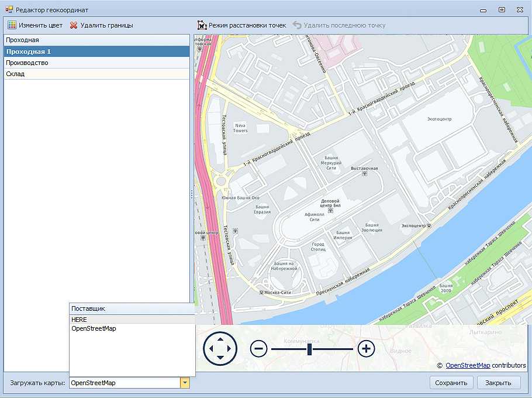Image resolution: width=532 pixels, height=398 pixels.
Task: Click the Башня на Набережной label
Action: pos(284,266)
